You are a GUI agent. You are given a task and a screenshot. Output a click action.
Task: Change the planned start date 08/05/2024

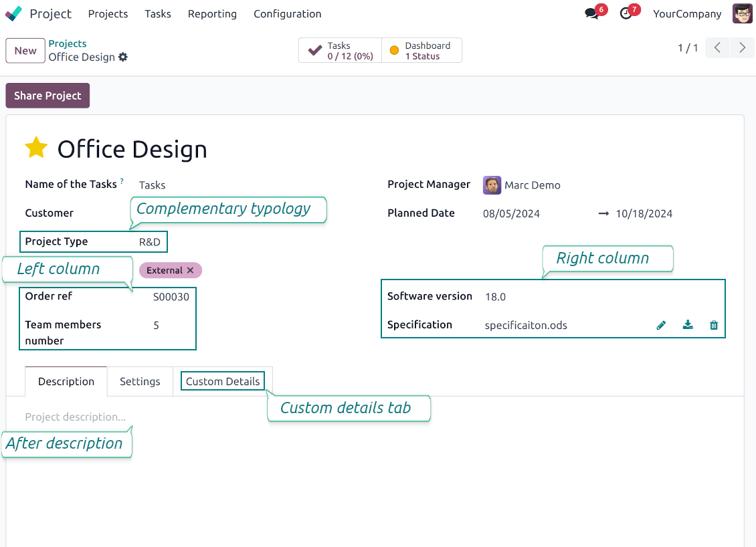[x=511, y=214]
